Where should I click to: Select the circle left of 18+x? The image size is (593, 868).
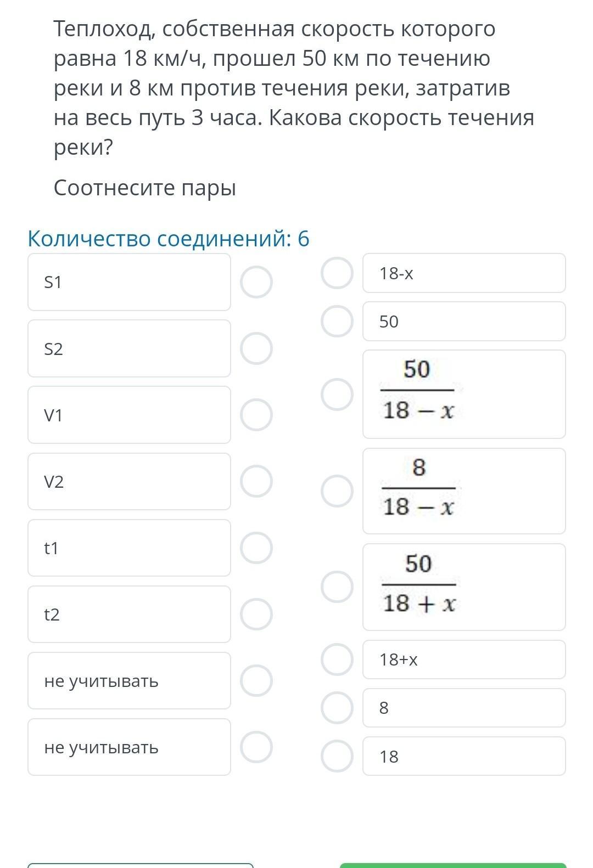pyautogui.click(x=337, y=660)
